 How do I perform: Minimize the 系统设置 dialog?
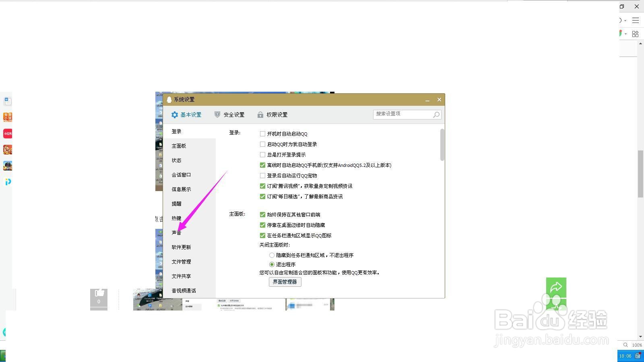[427, 100]
